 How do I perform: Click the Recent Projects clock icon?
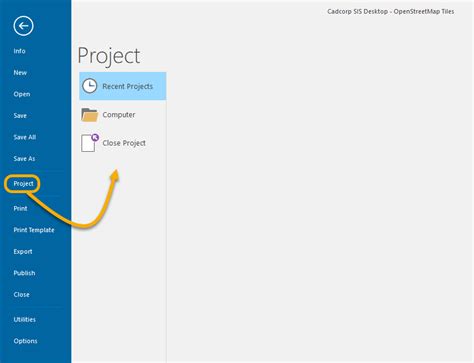click(90, 86)
